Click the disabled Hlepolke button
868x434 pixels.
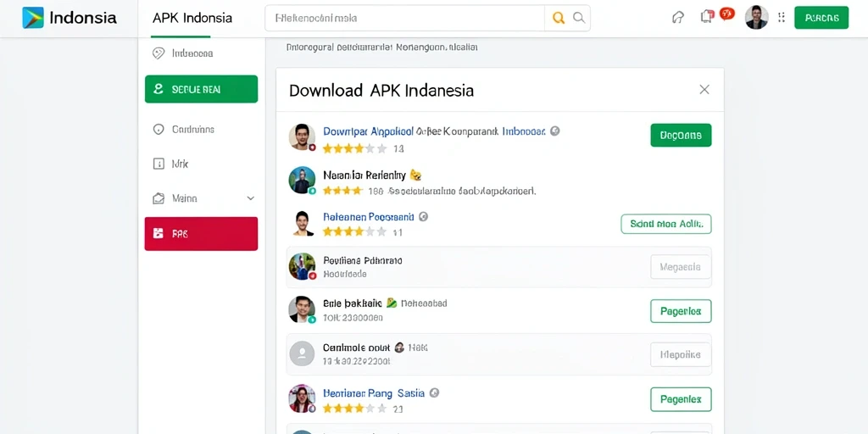(681, 354)
